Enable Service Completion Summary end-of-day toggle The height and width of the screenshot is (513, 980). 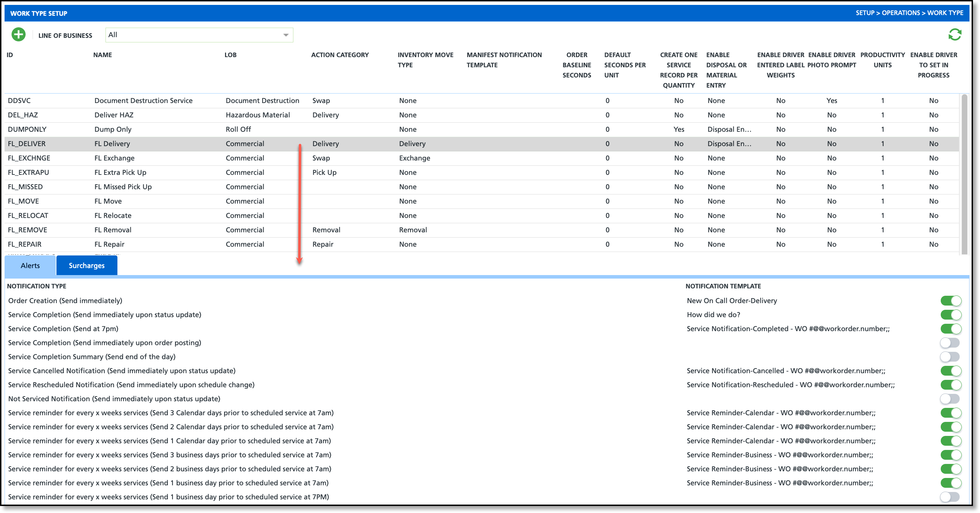950,357
